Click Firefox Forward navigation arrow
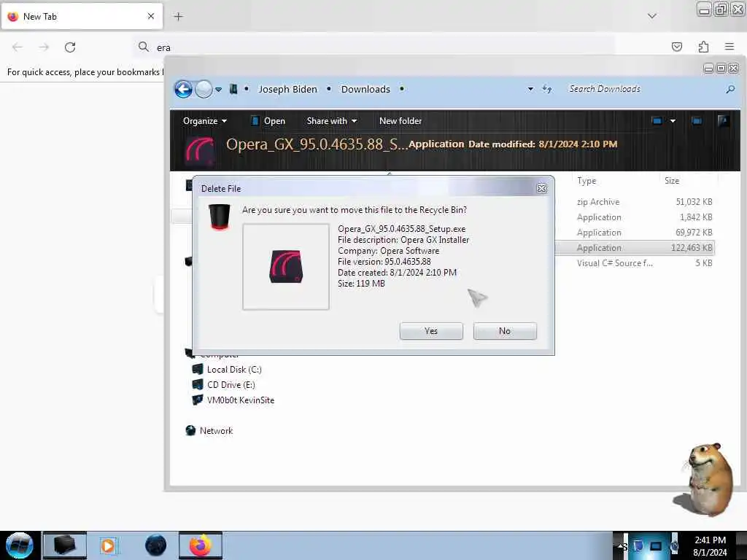The image size is (747, 560). (44, 47)
